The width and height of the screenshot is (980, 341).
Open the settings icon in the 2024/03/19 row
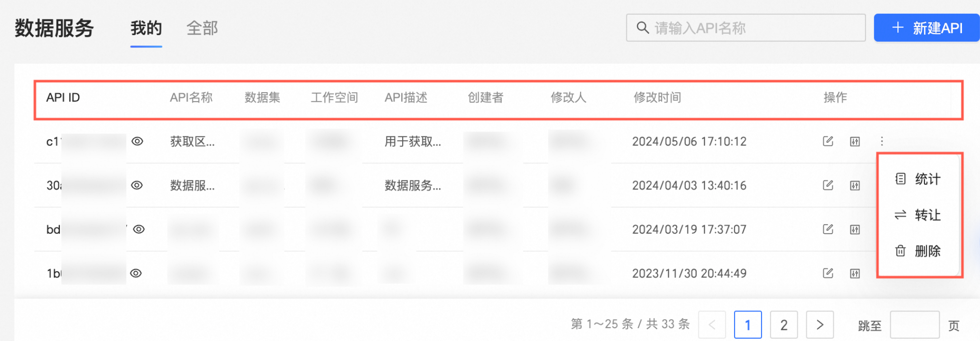point(855,229)
